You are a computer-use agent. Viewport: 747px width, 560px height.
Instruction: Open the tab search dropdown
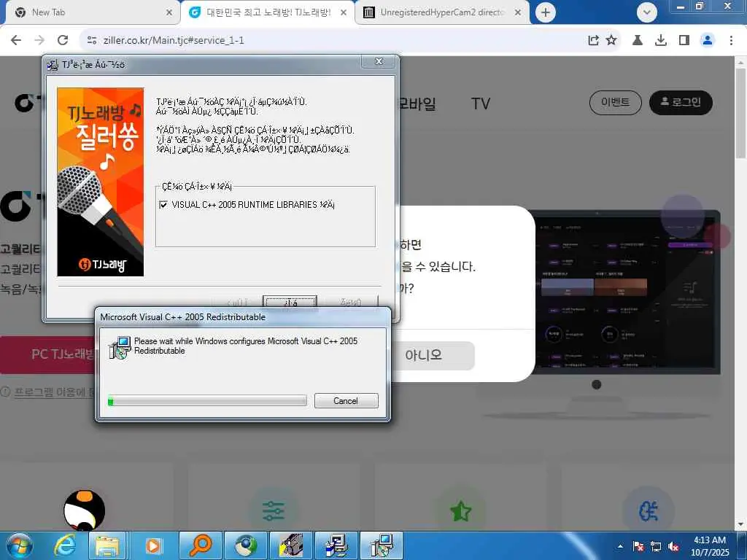tap(647, 12)
